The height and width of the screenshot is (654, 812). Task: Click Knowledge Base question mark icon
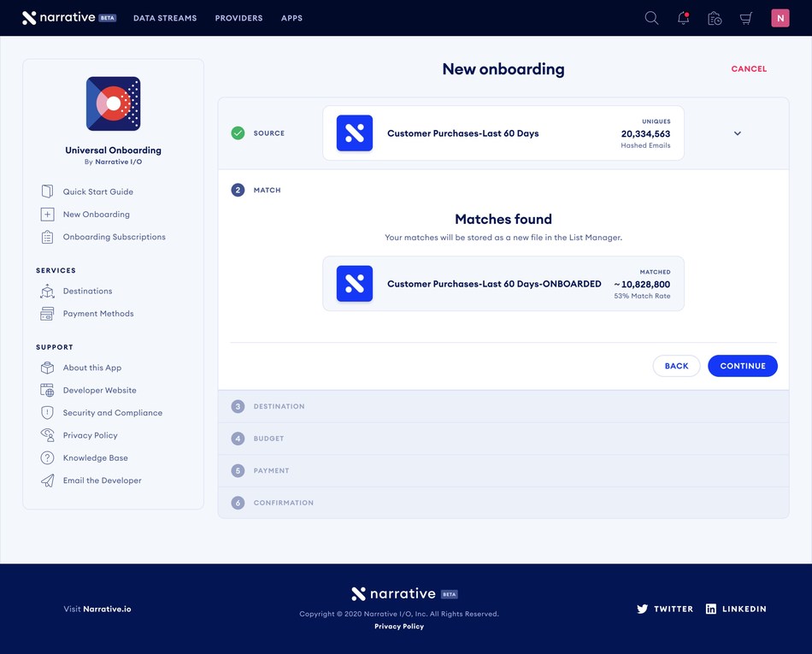[x=47, y=457]
